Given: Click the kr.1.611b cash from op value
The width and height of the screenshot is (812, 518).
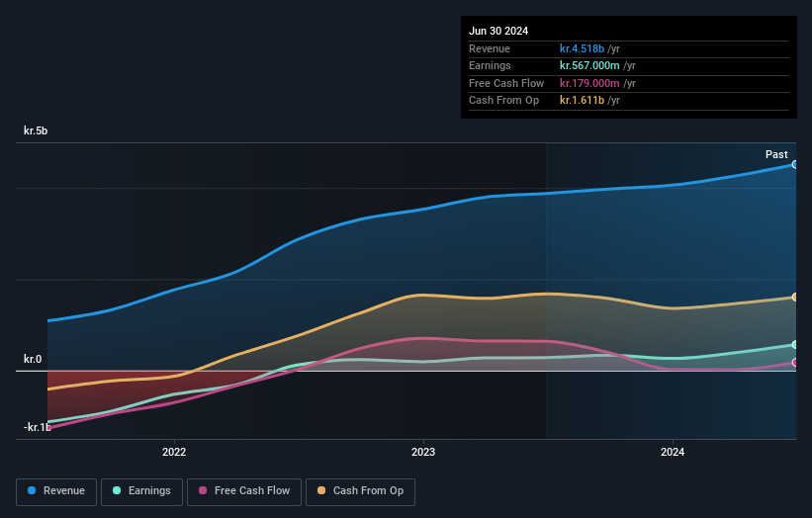Looking at the screenshot, I should pyautogui.click(x=582, y=101).
